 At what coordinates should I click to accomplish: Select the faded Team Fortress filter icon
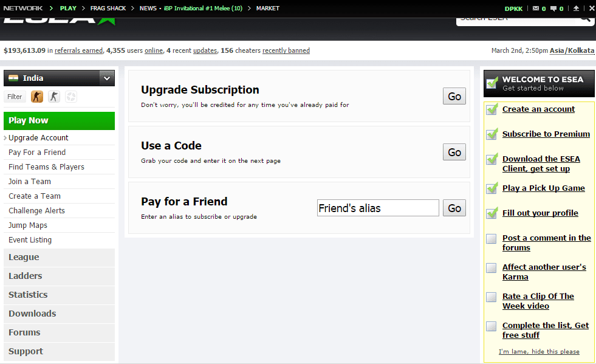71,97
